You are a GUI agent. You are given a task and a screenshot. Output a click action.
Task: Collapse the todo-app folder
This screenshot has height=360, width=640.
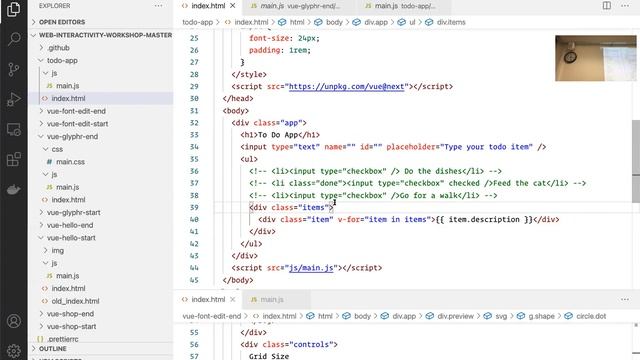62,60
